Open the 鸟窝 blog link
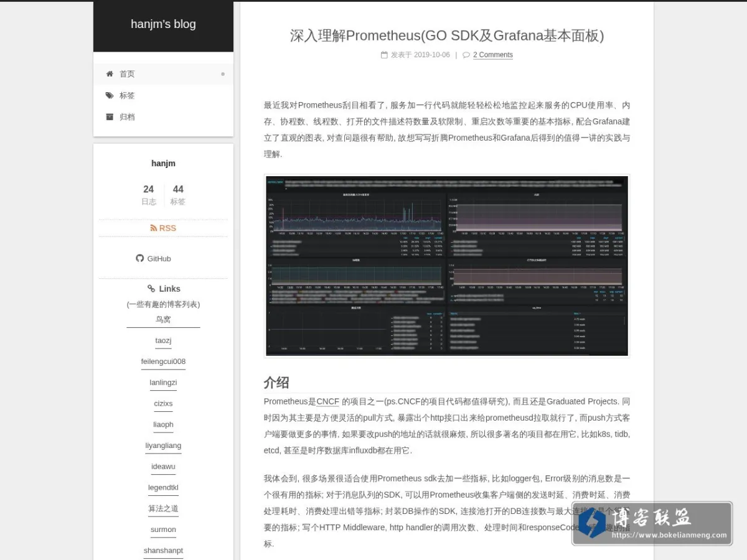 163,320
